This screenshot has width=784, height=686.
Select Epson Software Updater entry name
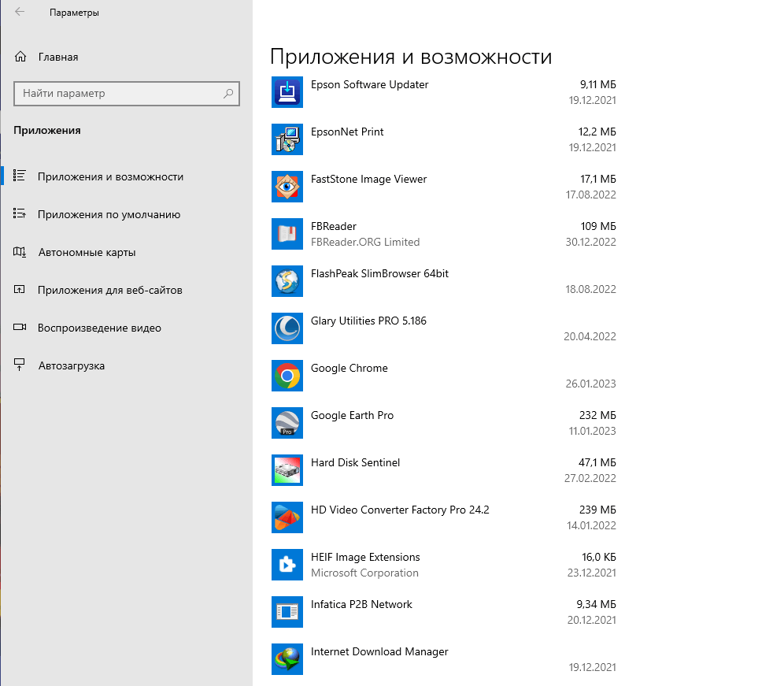(x=369, y=84)
